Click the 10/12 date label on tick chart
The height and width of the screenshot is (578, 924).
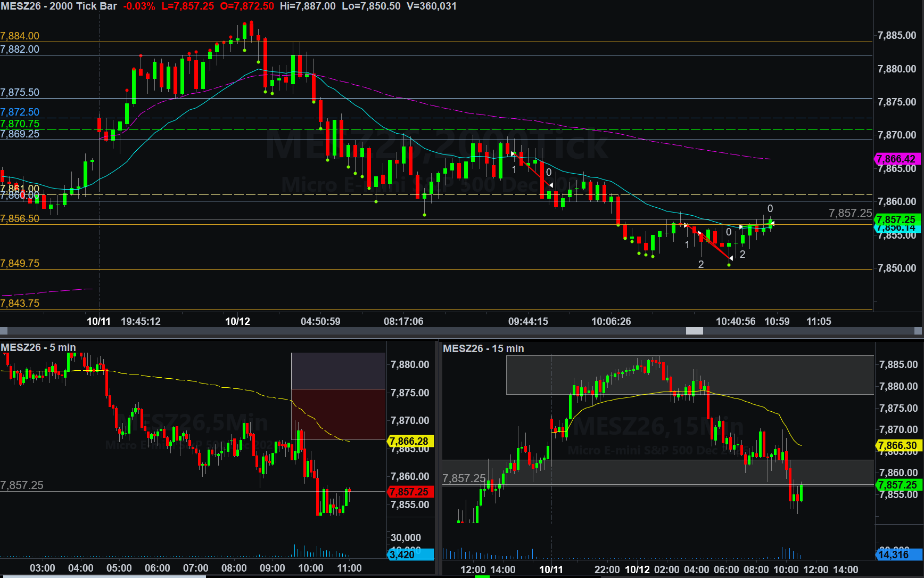(237, 321)
